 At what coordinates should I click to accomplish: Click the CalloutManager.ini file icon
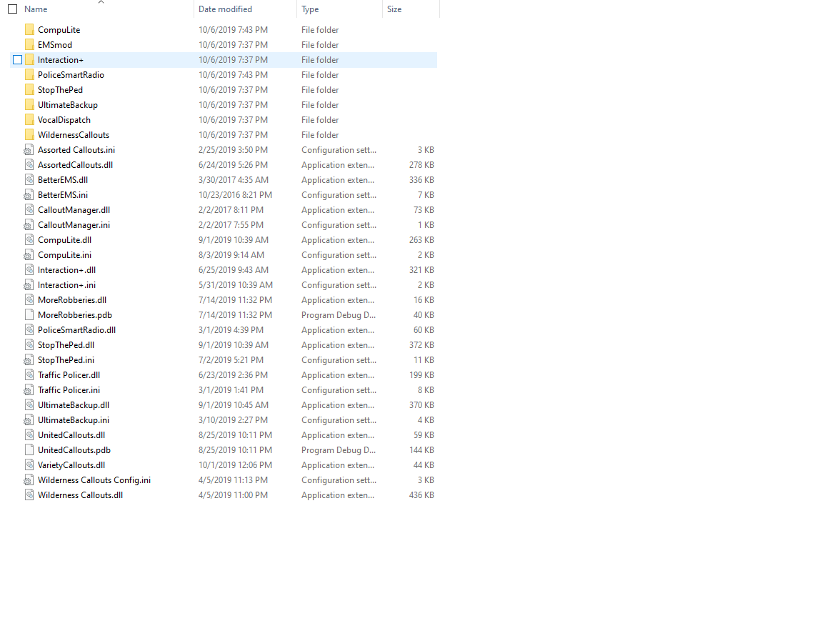(29, 224)
